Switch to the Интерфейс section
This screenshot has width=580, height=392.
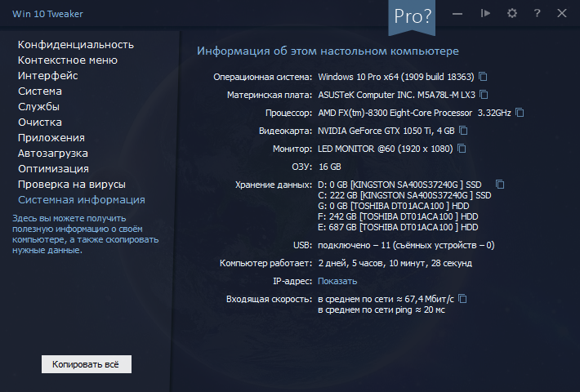pos(48,76)
